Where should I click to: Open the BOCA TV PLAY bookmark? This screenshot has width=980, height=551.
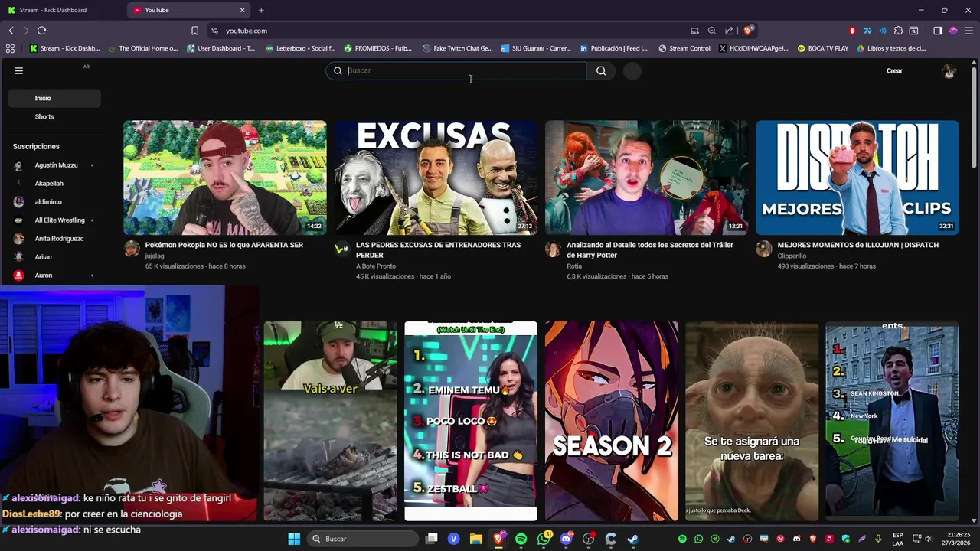pos(822,48)
